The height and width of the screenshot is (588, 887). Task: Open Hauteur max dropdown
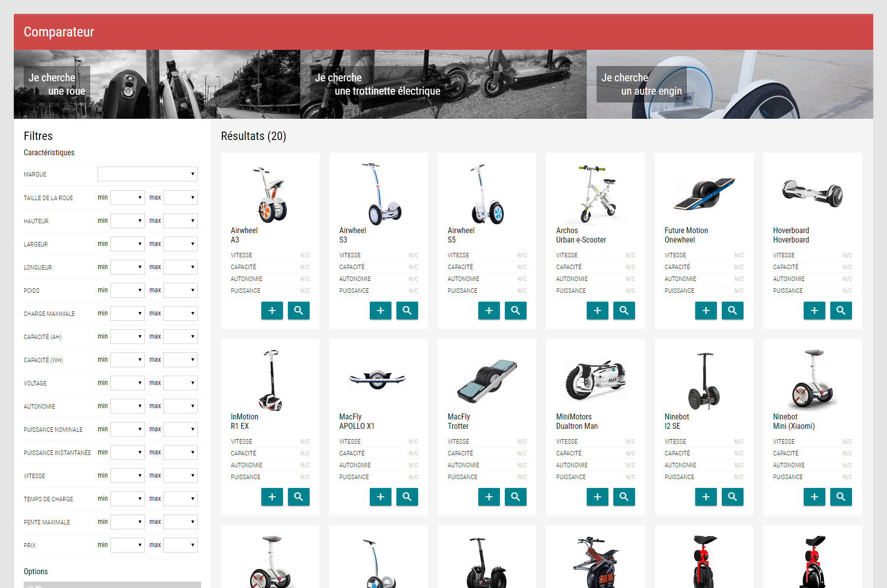click(180, 221)
